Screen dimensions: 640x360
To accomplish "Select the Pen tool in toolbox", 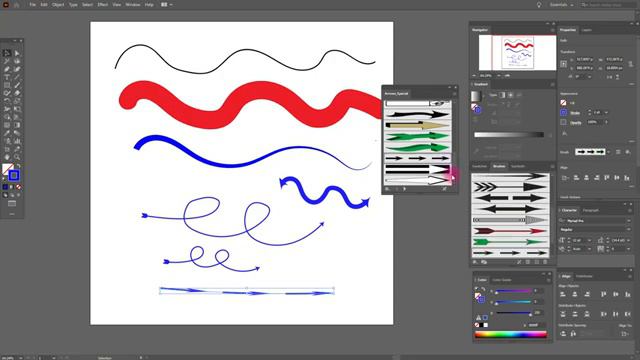I will [x=7, y=69].
